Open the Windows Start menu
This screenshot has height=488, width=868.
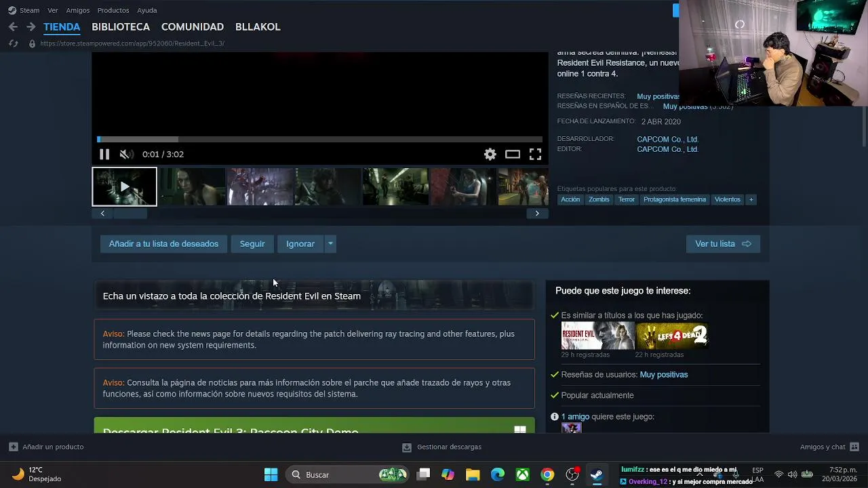coord(271,475)
